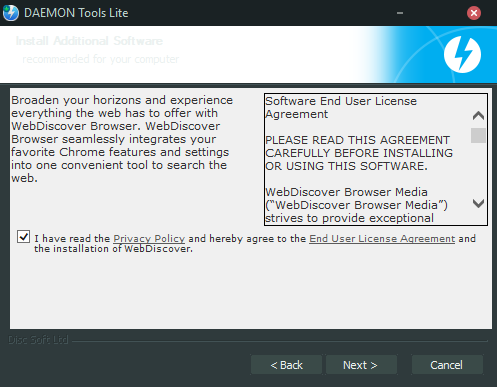Click 'WebDiscover Browser Media' license paragraph
Image resolution: width=497 pixels, height=387 pixels.
tap(356, 205)
